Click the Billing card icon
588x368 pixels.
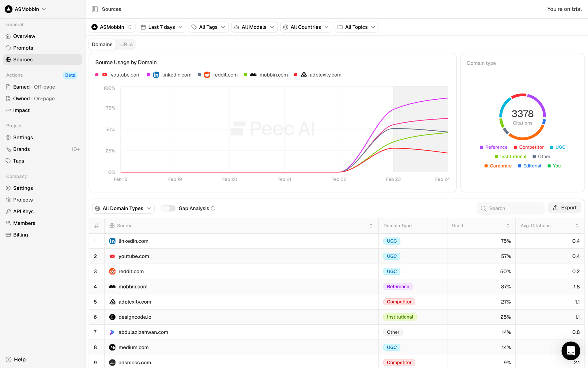point(8,235)
